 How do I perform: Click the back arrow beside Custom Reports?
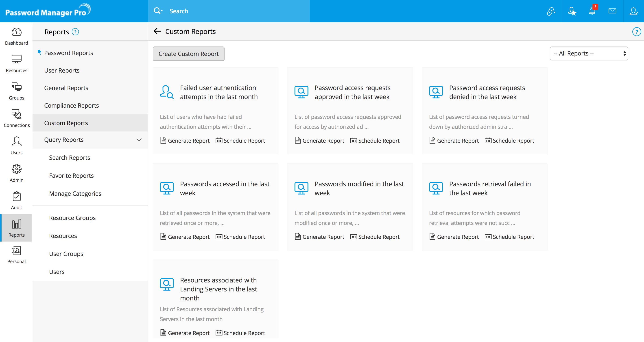point(157,31)
